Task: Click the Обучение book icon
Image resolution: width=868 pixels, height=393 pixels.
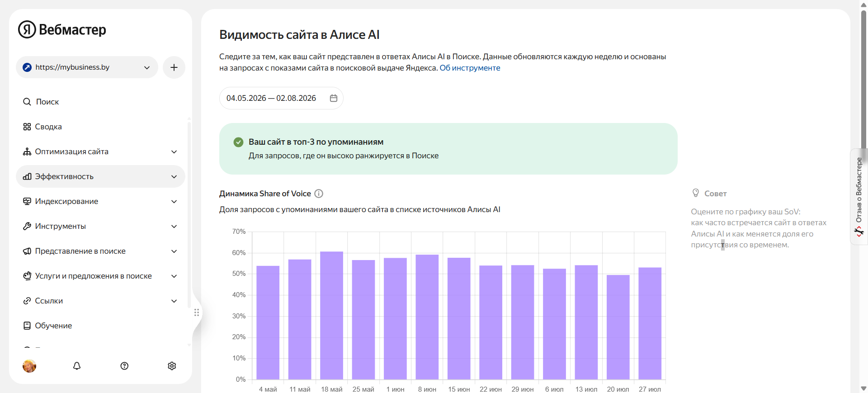Action: (x=27, y=326)
